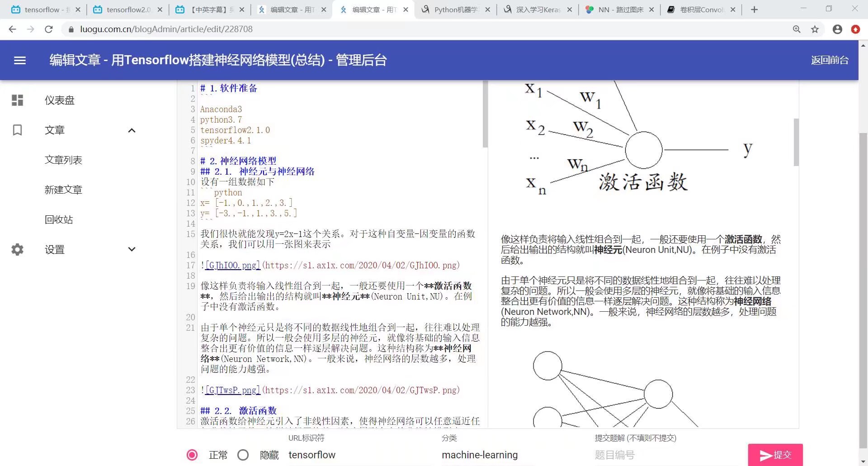This screenshot has height=466, width=868.
Task: Click the preview pane vertical scrollbar
Action: 796,142
